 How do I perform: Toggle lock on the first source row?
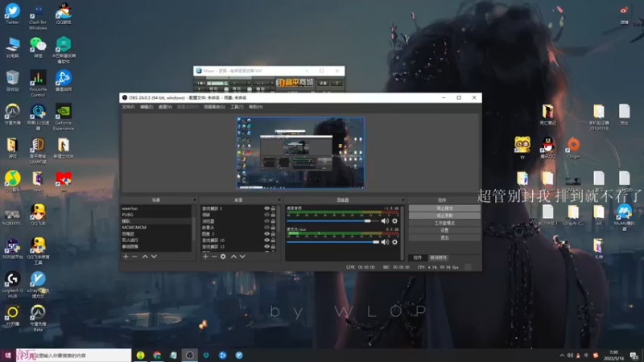(x=273, y=208)
